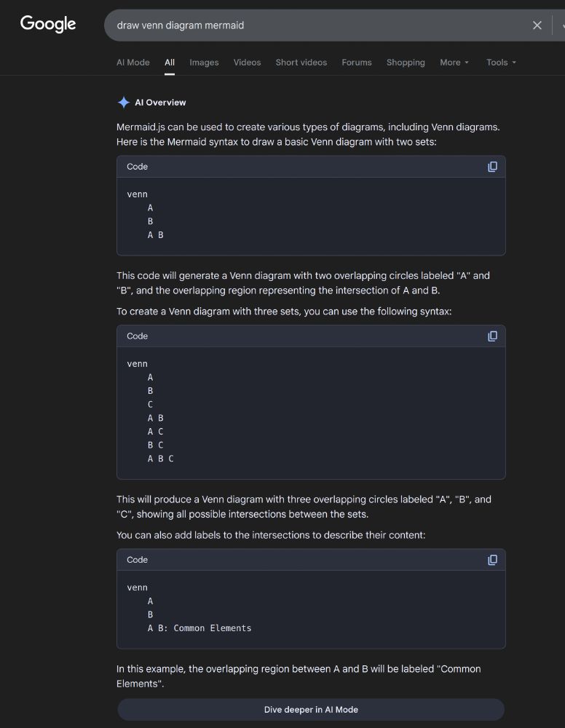The width and height of the screenshot is (565, 728).
Task: Open the Short videos results
Action: coord(301,63)
